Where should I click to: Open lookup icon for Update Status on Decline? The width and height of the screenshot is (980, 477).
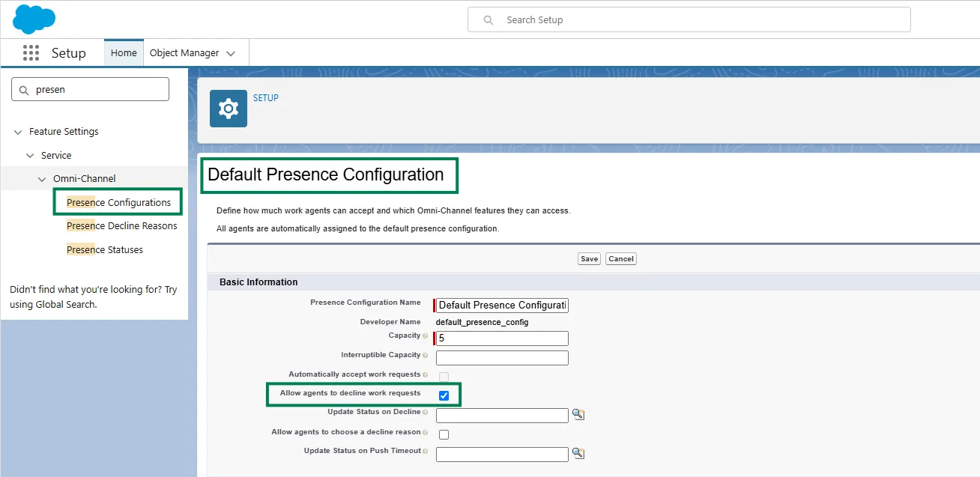point(578,414)
